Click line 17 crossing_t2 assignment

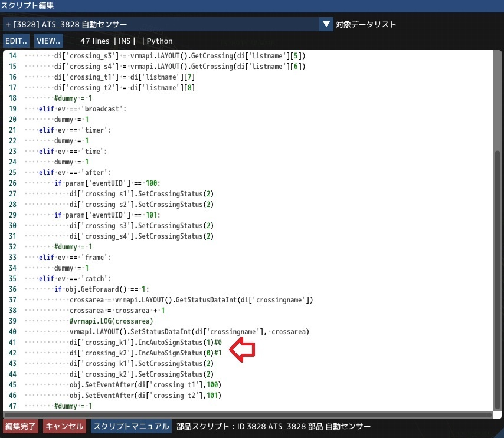point(125,88)
